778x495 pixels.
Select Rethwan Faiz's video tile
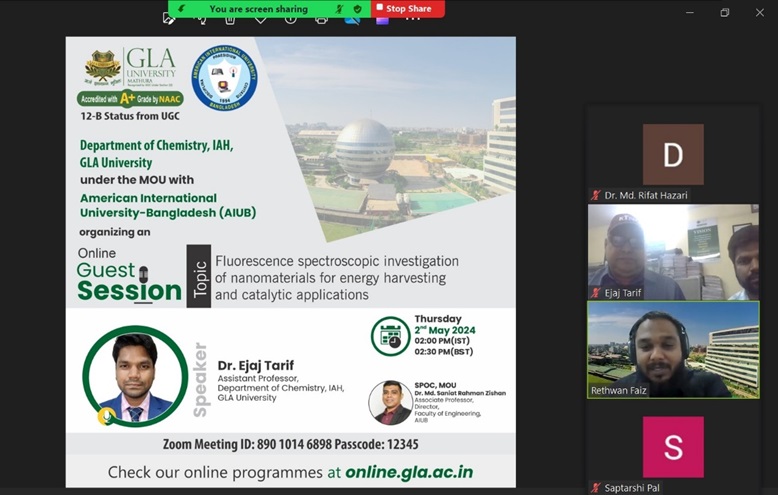coord(672,350)
